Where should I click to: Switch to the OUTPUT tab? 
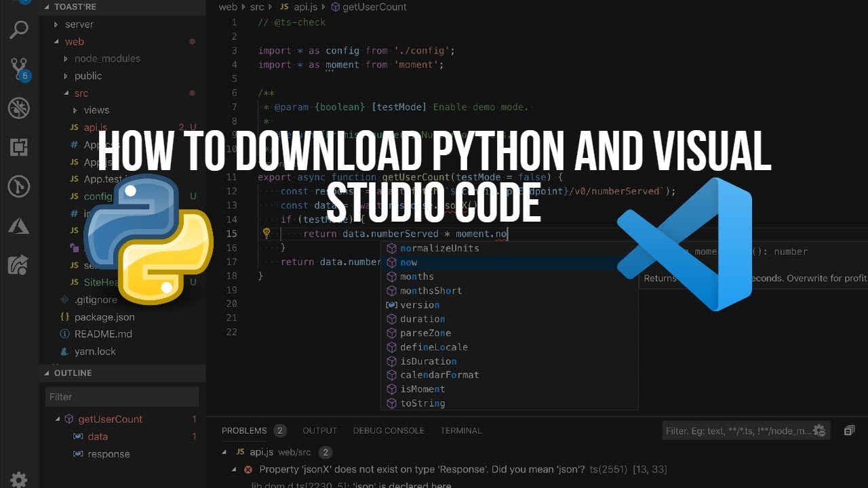(x=319, y=430)
